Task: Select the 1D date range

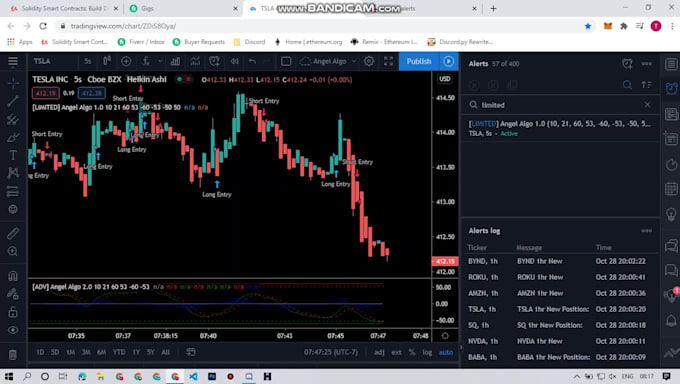Action: pyautogui.click(x=40, y=352)
